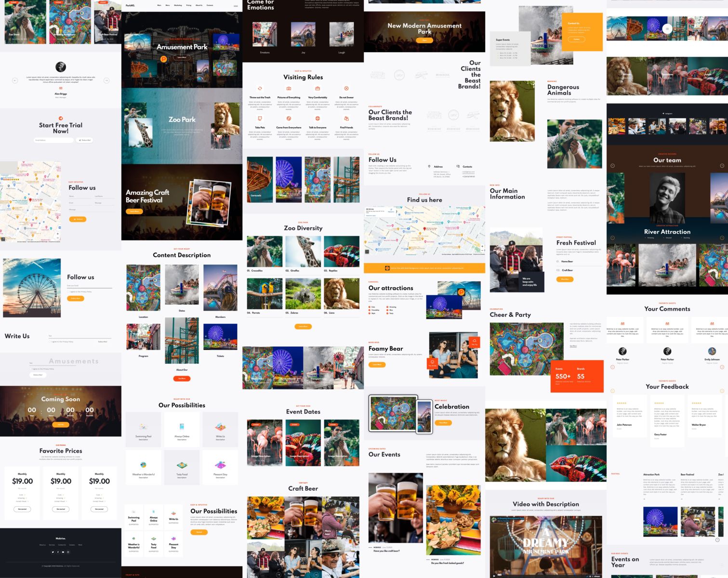728x578 pixels.
Task: Click Learn More under Amazing Craft Beer Festival
Action: click(x=134, y=211)
